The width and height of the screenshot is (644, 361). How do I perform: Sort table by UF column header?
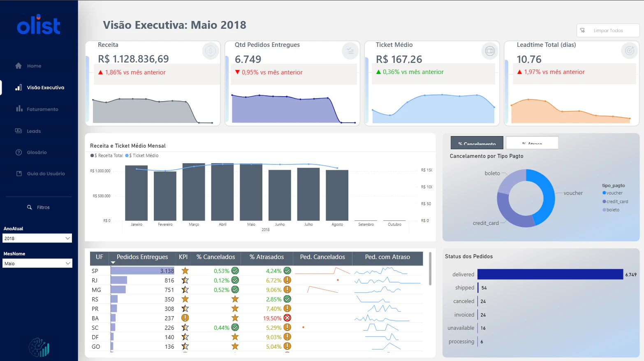[x=100, y=257]
